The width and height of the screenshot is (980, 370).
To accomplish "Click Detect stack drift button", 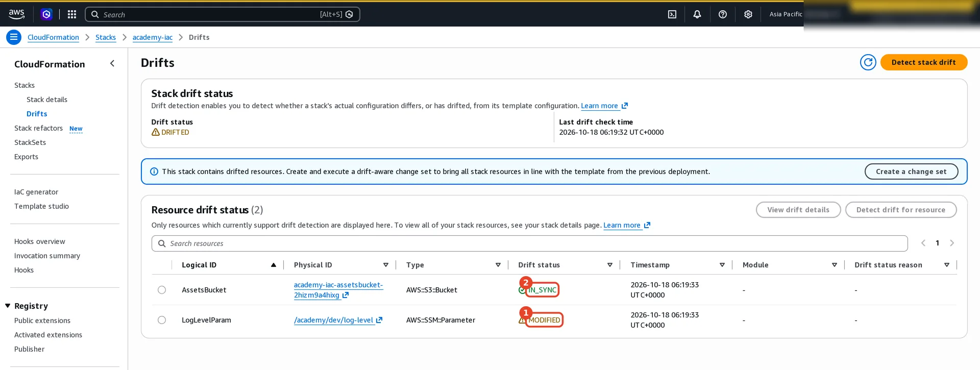I will point(924,62).
